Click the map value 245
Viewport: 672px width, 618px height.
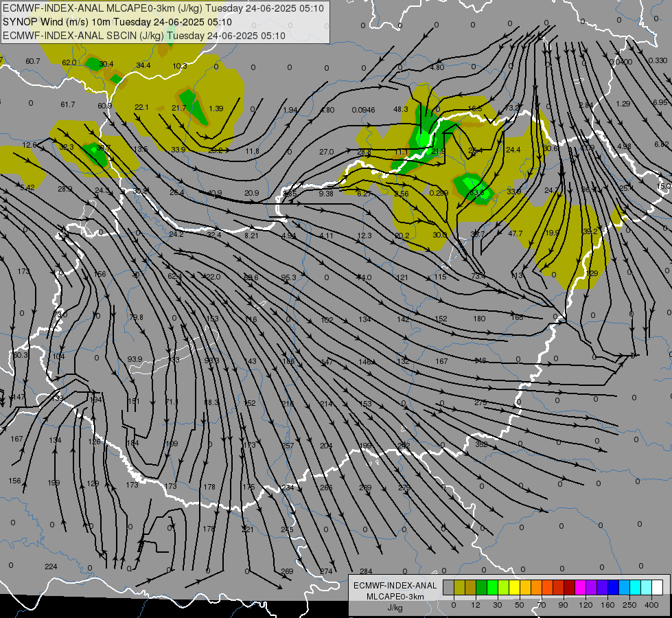click(x=287, y=529)
